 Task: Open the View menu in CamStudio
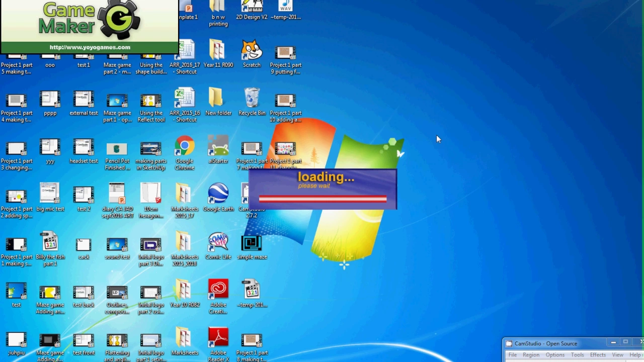tap(617, 355)
